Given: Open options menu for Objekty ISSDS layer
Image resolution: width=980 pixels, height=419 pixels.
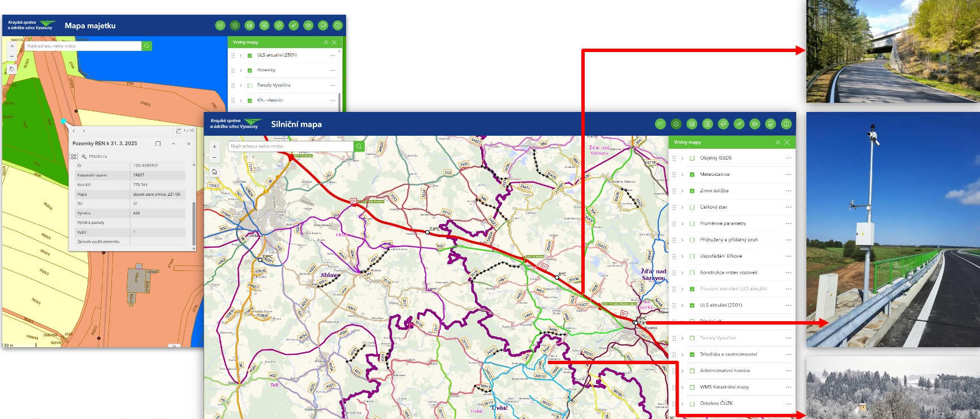Looking at the screenshot, I should 788,158.
